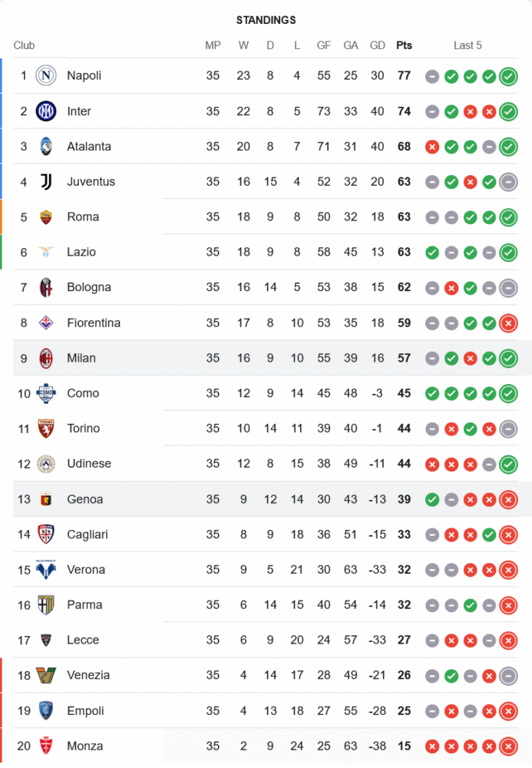Image resolution: width=532 pixels, height=768 pixels.
Task: Open the Bologna team link
Action: [x=89, y=287]
